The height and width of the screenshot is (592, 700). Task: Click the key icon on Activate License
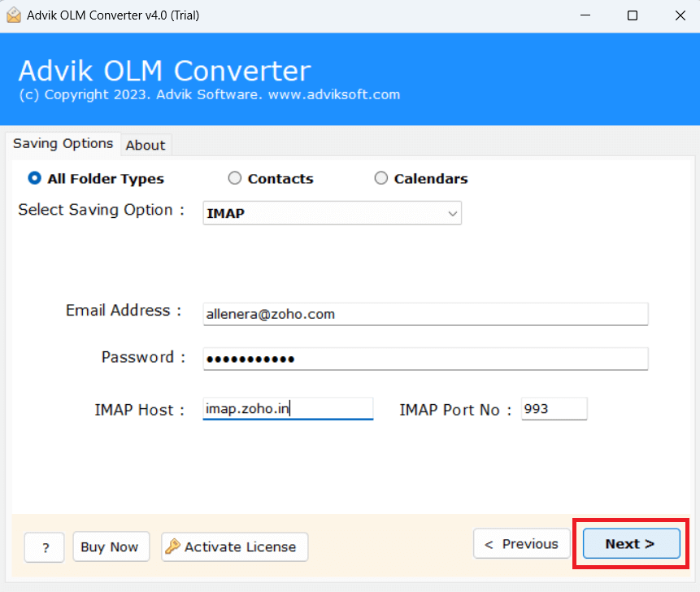[x=172, y=546]
